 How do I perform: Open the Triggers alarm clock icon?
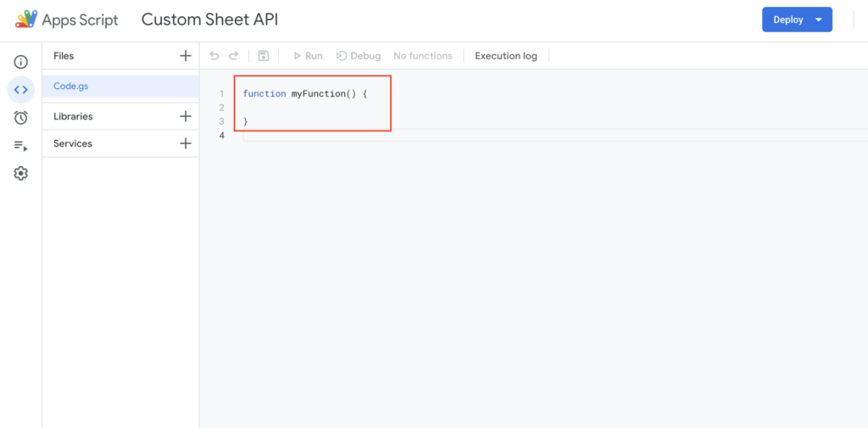[x=21, y=117]
